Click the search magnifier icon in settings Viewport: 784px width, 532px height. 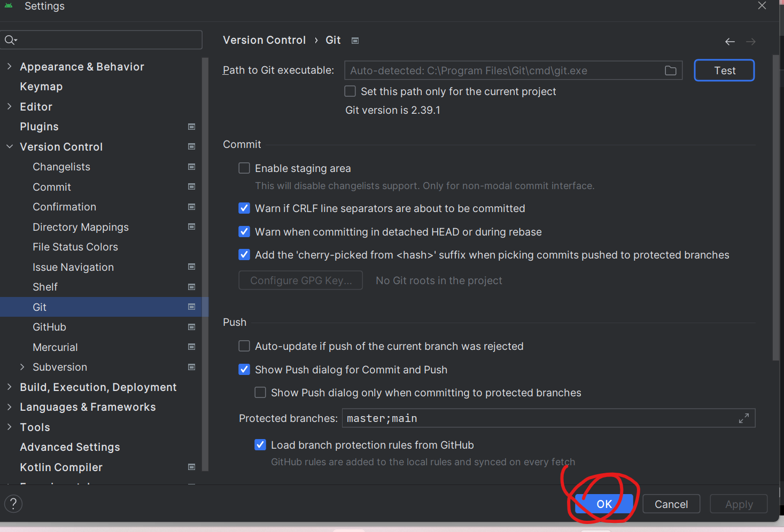[x=10, y=40]
